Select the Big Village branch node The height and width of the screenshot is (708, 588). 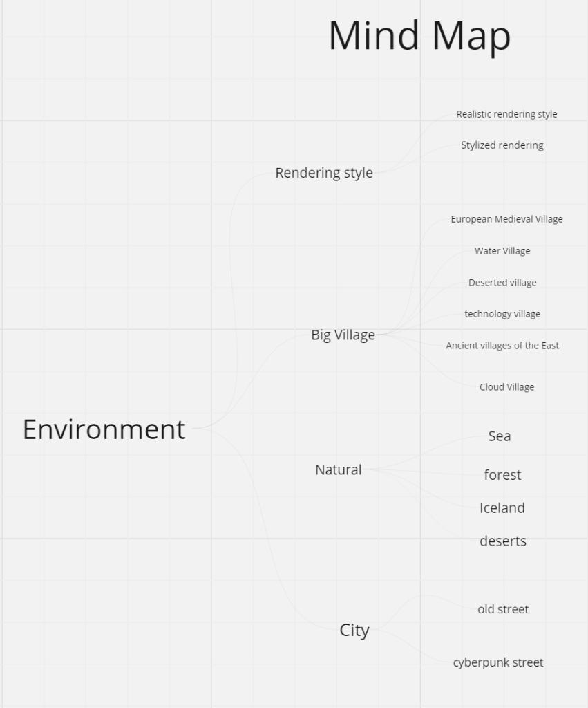pos(343,335)
